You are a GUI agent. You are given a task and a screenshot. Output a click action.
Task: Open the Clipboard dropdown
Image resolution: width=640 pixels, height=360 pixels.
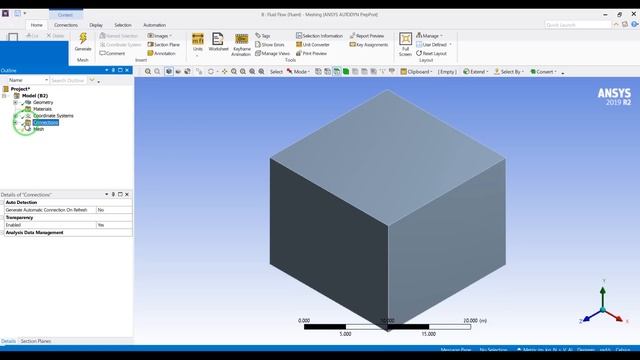pyautogui.click(x=416, y=71)
